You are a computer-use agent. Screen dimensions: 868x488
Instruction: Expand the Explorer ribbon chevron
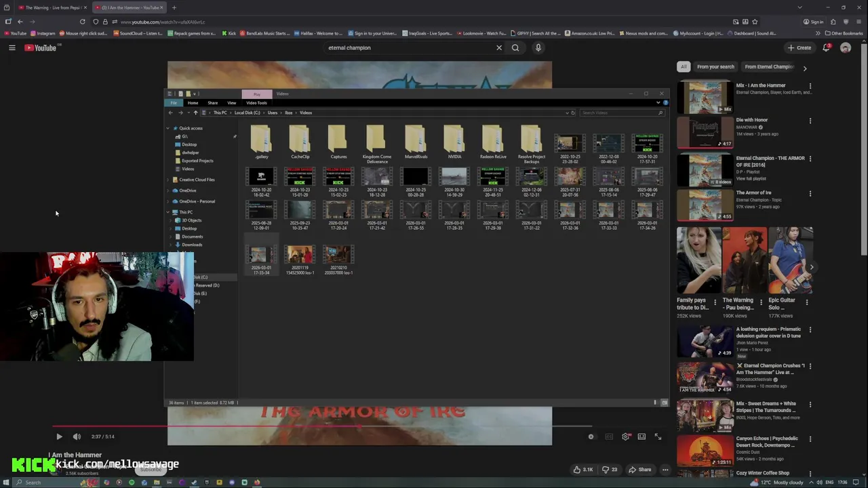[x=658, y=103]
